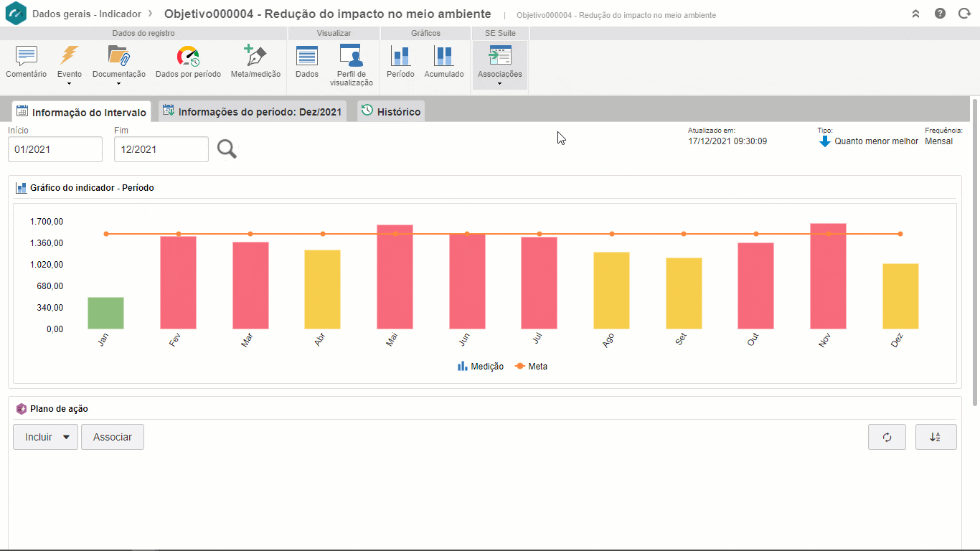Switch to Informação do Intervalo tab

tap(81, 113)
